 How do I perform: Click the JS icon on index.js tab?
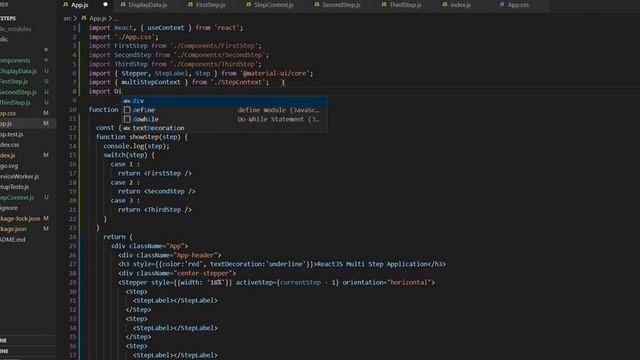point(444,4)
